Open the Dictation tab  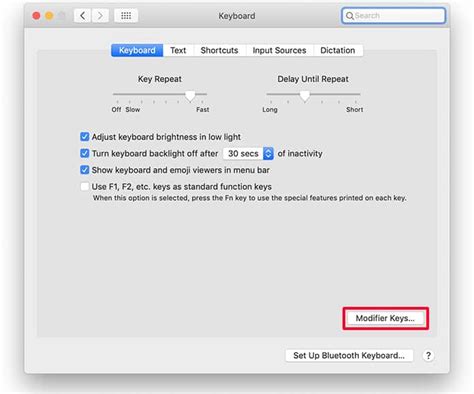point(338,50)
